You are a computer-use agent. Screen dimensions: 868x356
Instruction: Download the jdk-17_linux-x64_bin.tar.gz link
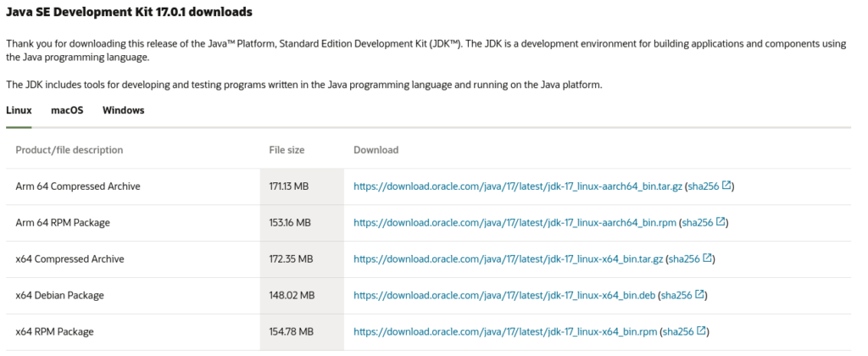(x=509, y=259)
